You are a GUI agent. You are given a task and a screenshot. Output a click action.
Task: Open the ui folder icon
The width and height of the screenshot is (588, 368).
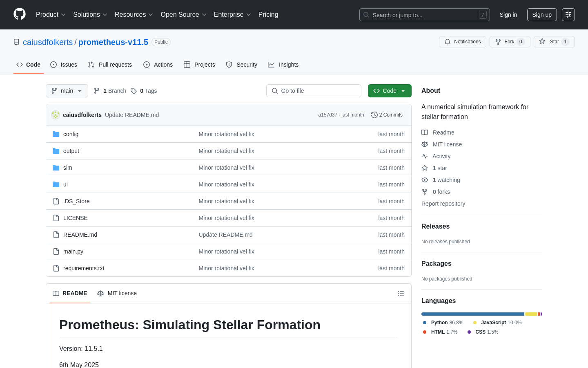click(56, 184)
